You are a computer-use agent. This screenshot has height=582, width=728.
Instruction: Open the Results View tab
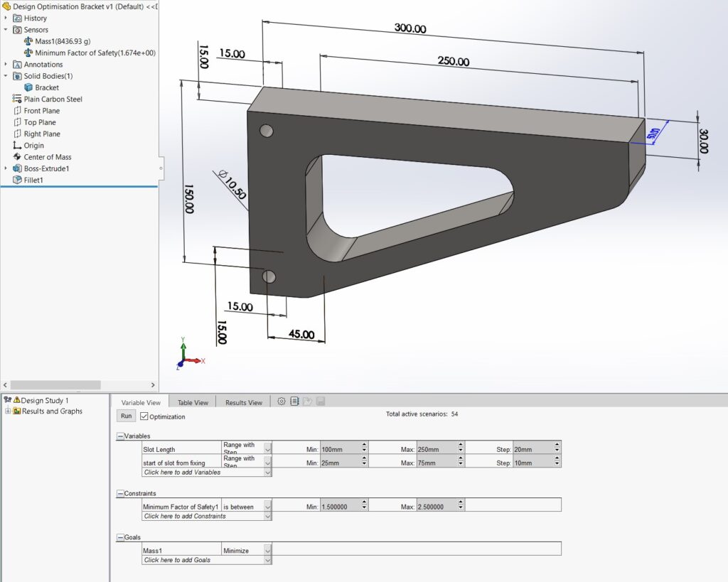point(244,402)
